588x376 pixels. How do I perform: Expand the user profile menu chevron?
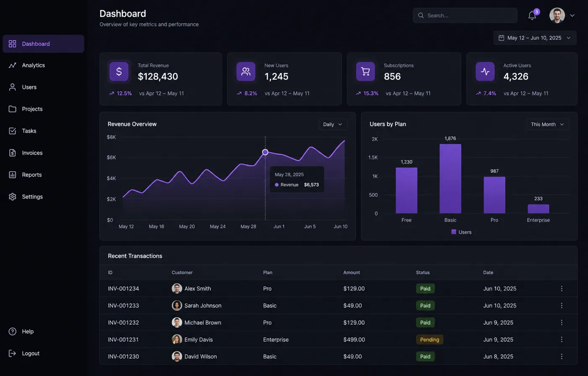point(572,16)
